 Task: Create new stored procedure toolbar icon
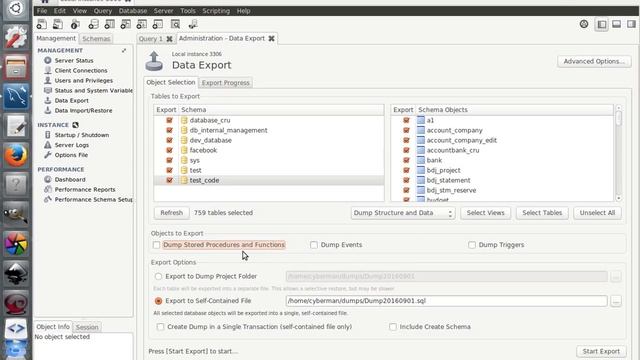point(142,24)
